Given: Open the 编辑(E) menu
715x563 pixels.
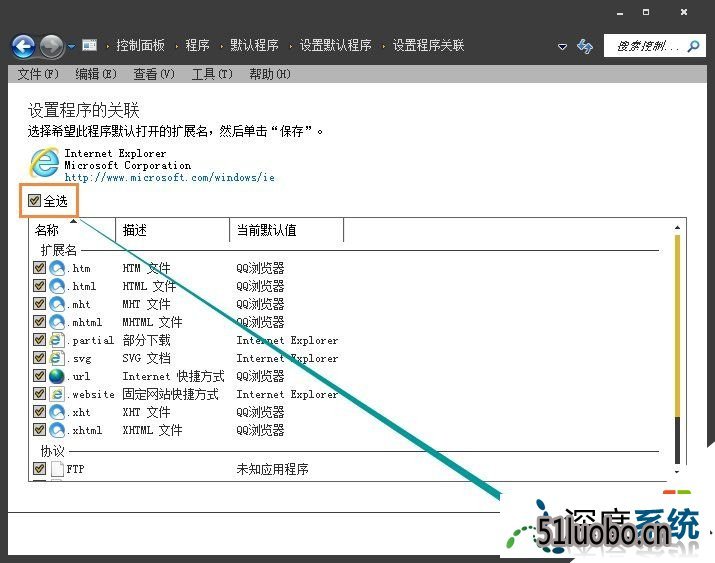Looking at the screenshot, I should [96, 74].
